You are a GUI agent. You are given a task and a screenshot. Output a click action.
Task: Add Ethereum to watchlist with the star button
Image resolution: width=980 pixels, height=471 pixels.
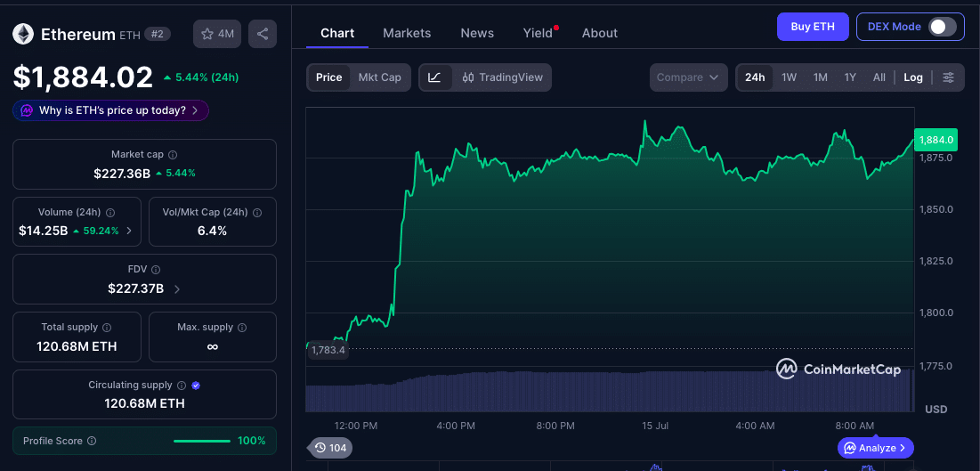(217, 34)
